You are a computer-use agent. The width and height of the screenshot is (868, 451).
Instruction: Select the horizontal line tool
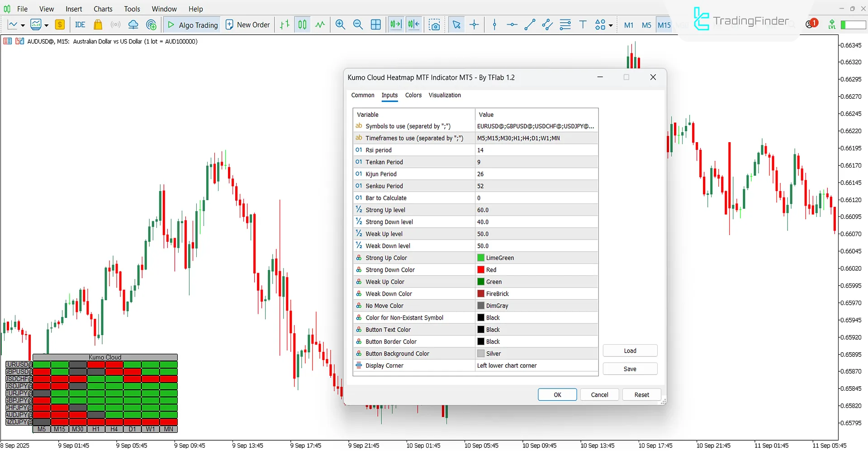click(x=512, y=24)
